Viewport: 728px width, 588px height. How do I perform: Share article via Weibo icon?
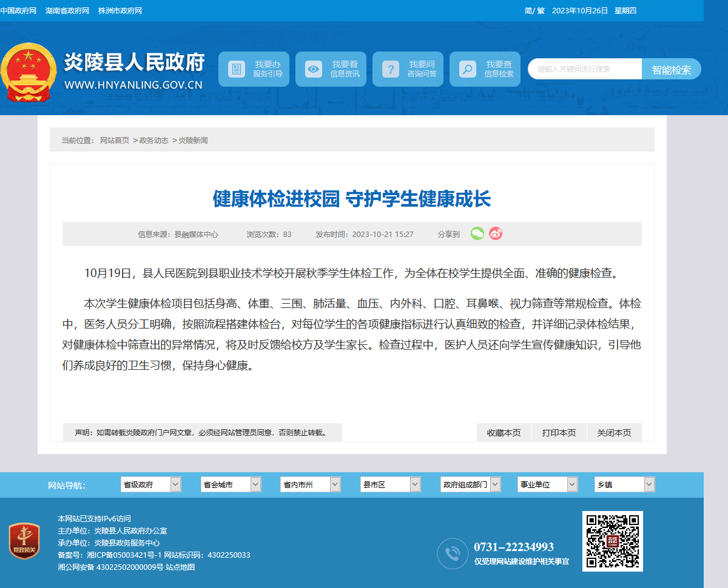pos(496,233)
